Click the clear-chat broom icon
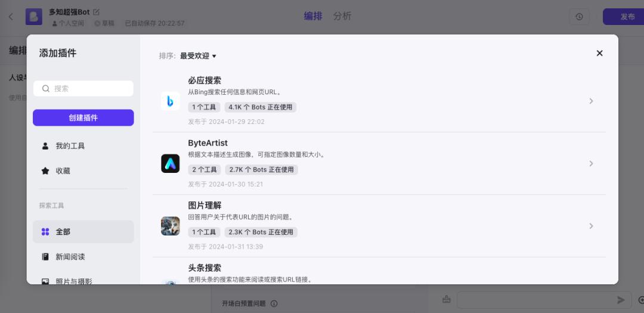 point(447,300)
